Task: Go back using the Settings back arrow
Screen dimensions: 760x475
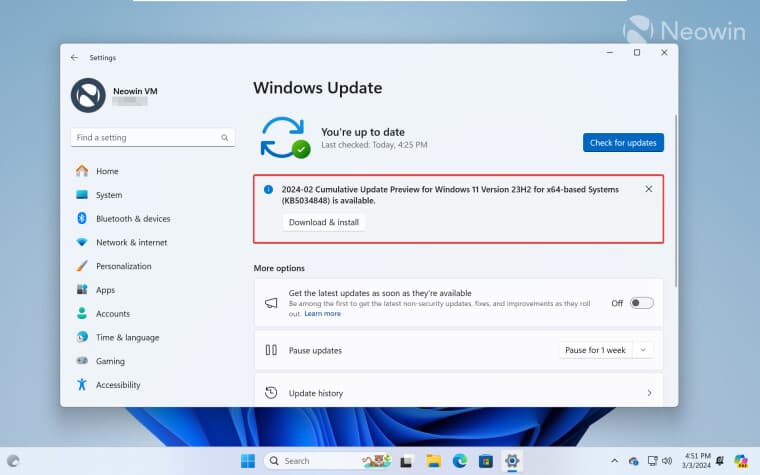Action: [74, 57]
